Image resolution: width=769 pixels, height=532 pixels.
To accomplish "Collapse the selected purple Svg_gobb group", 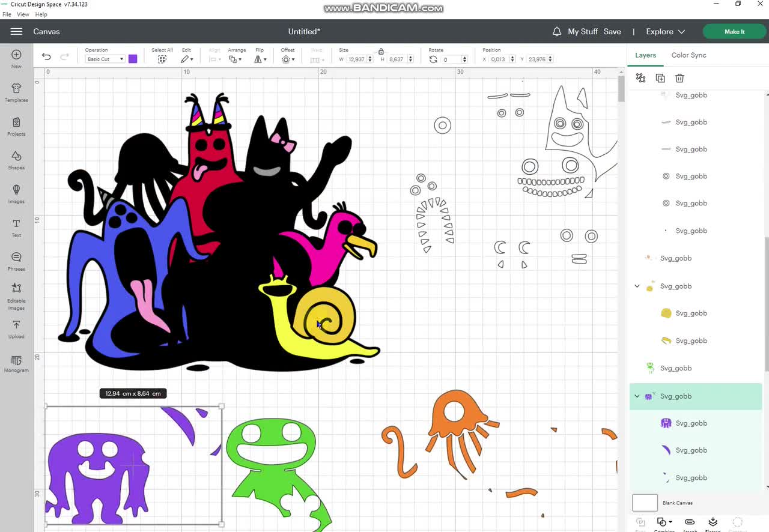I will (x=637, y=396).
